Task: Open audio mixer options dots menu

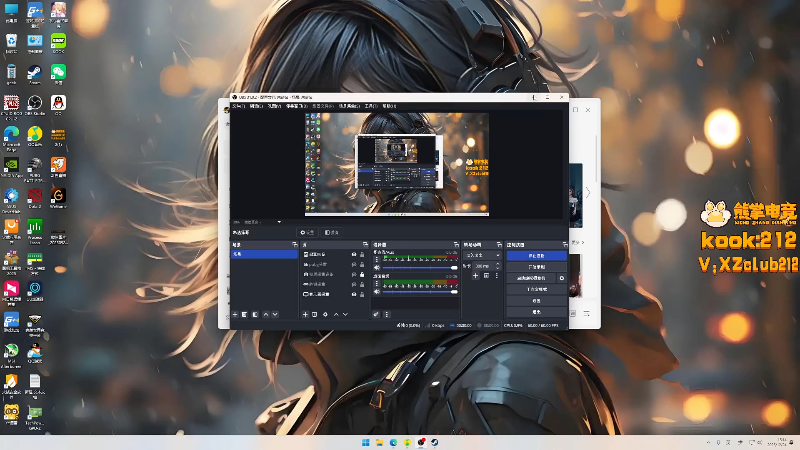Action: (x=386, y=315)
